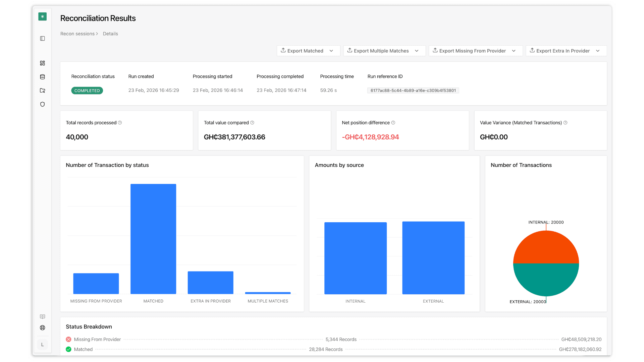This screenshot has width=644, height=362.
Task: Click the 40,000 total records value
Action: point(77,137)
